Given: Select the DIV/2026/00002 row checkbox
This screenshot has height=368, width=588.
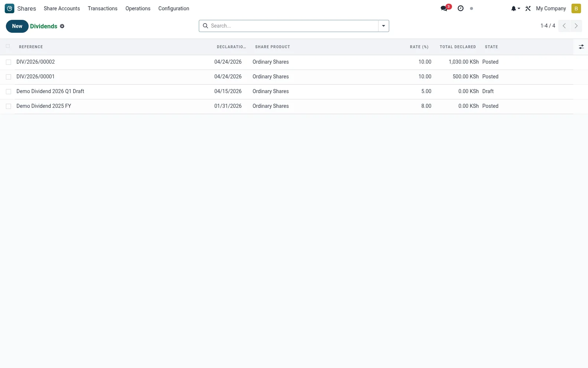Looking at the screenshot, I should tap(8, 62).
